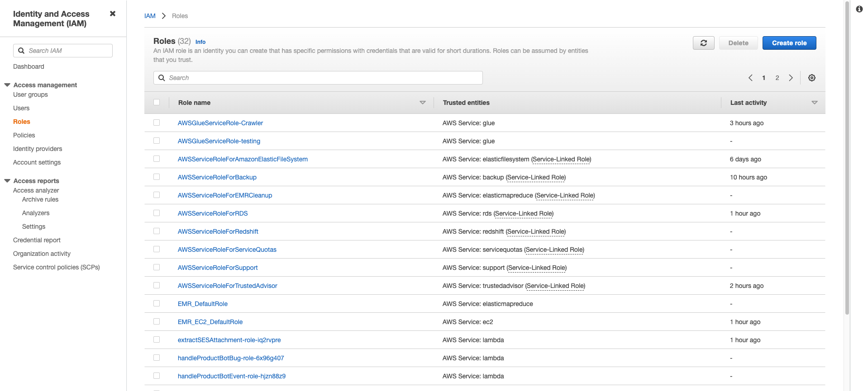Open handleProductBotEvent-role-hjzn88z9 role
The width and height of the screenshot is (868, 391).
[x=232, y=376]
